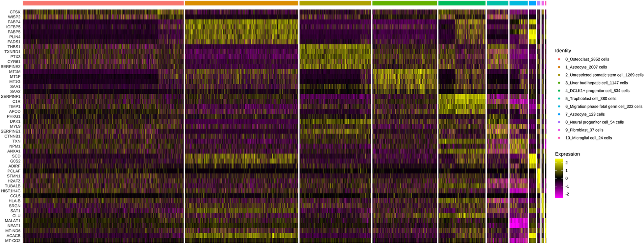This screenshot has height=244, width=644.
Task: Click the TXNRD1 gene row label
Action: point(12,52)
